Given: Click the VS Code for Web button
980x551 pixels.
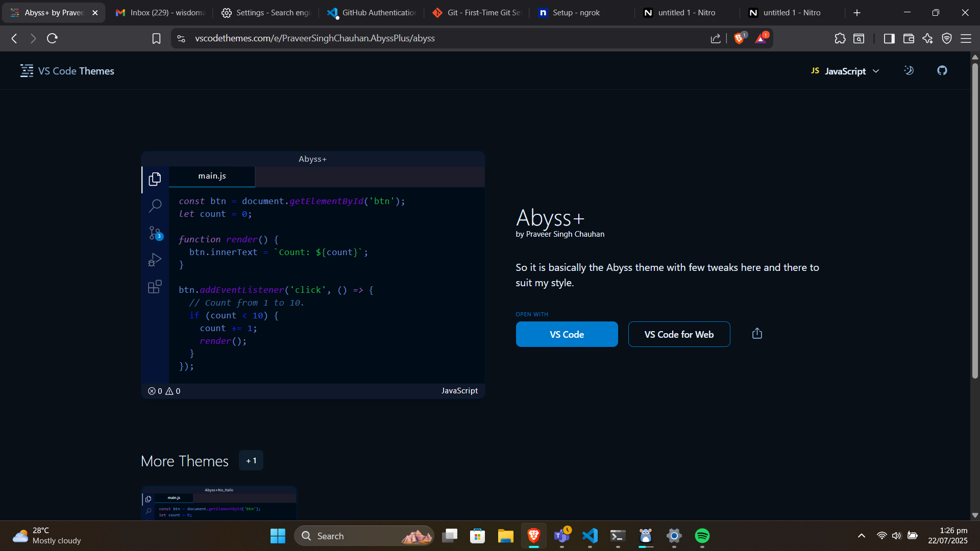Looking at the screenshot, I should [679, 334].
